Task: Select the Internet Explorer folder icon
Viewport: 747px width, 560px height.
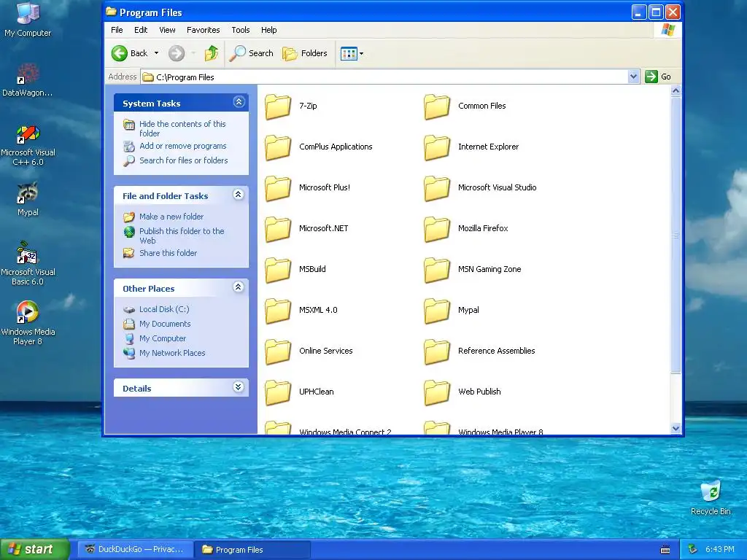Action: (x=437, y=147)
